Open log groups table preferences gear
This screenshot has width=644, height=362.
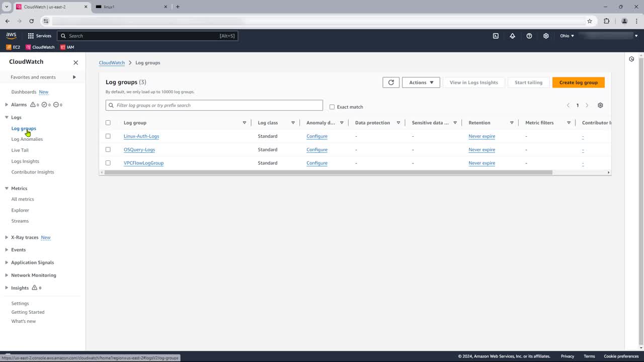600,105
